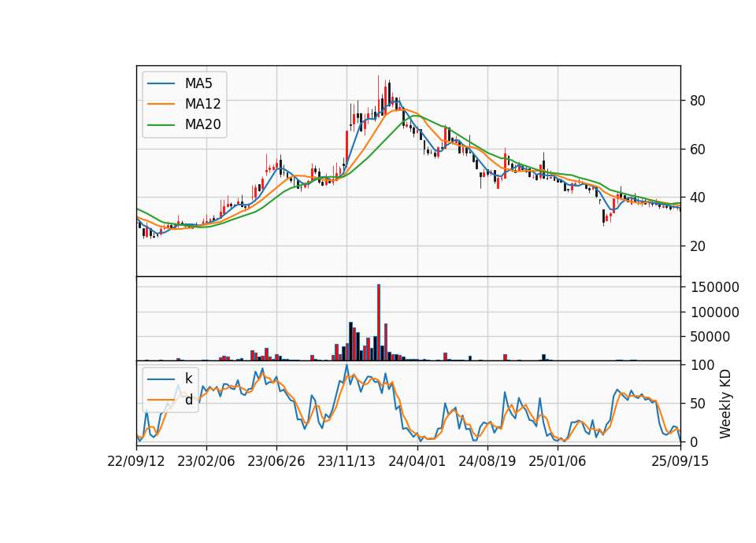
Task: Click the 23/06/26 date tick label
Action: point(276,461)
